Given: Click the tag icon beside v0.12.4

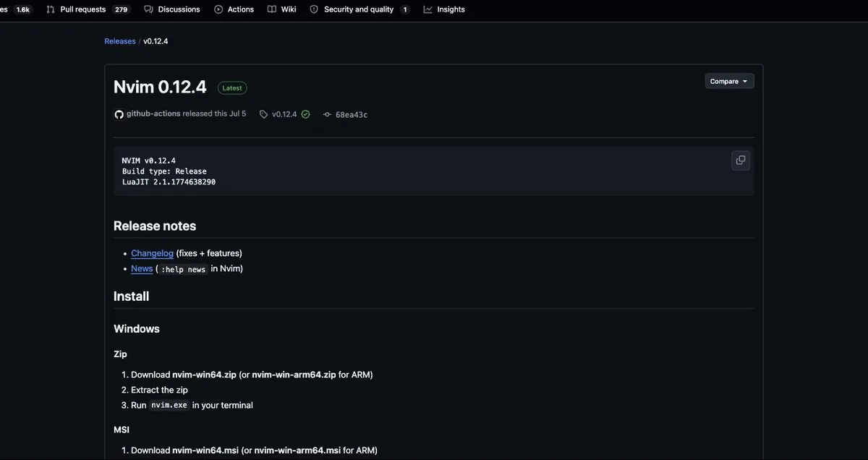Looking at the screenshot, I should 264,114.
